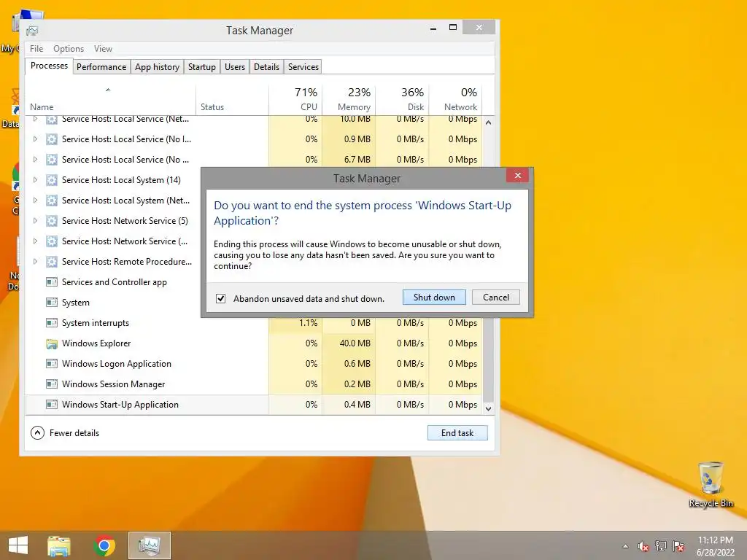Switch to the Performance tab
Screen dimensions: 747x560
tap(101, 67)
